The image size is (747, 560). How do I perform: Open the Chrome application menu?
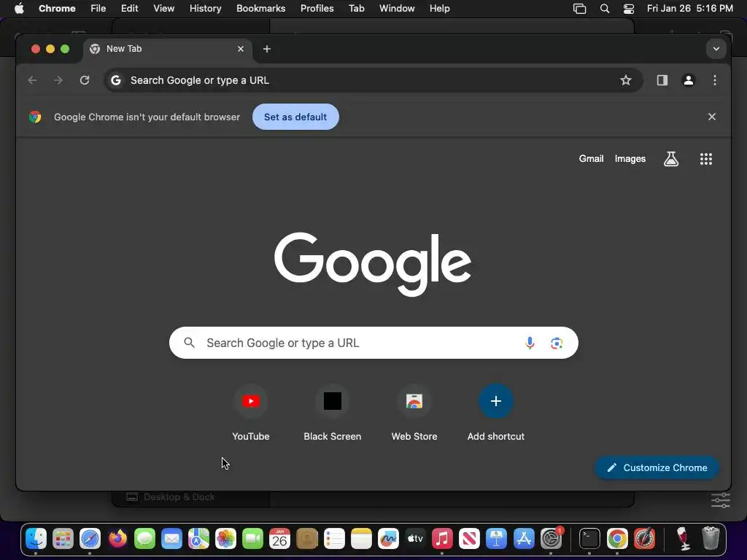point(57,8)
